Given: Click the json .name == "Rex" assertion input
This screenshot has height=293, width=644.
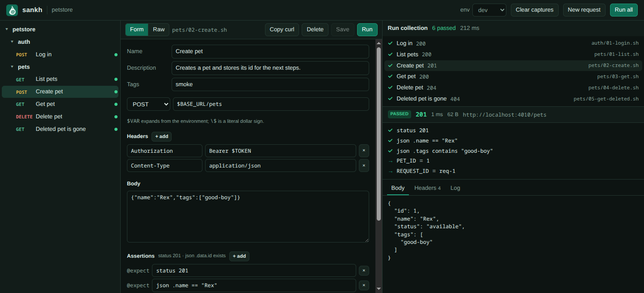Looking at the screenshot, I should coord(254,285).
